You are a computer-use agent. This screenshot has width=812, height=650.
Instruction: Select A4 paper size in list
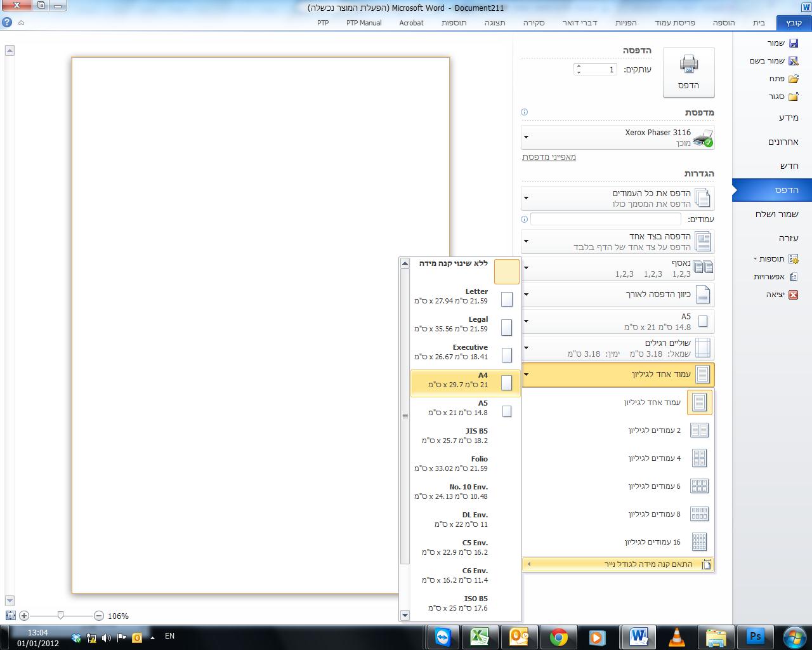[x=466, y=383]
